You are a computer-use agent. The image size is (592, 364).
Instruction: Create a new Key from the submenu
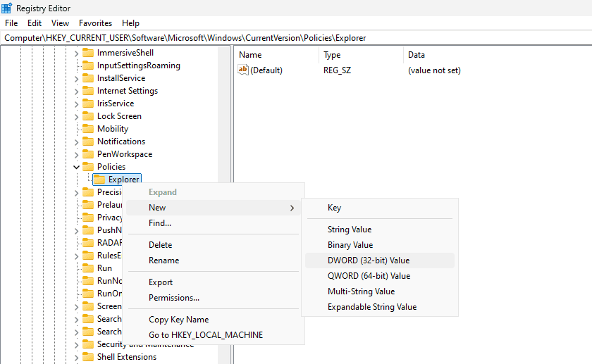tap(380, 208)
